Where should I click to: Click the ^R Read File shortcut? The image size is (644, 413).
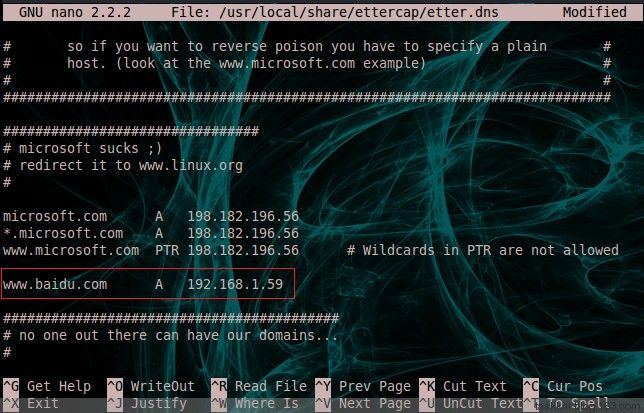click(x=259, y=386)
